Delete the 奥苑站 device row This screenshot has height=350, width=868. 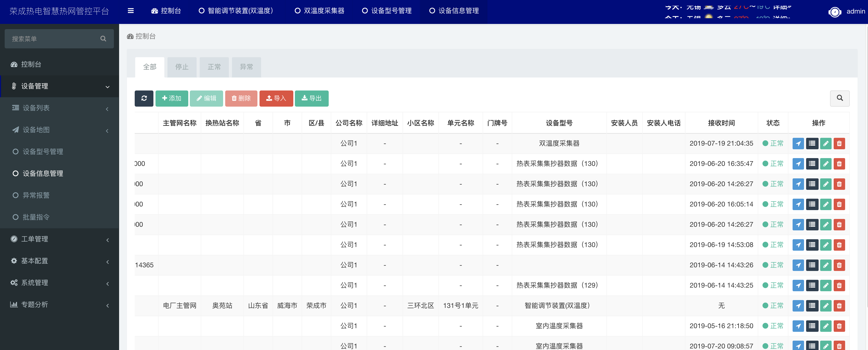(x=839, y=306)
